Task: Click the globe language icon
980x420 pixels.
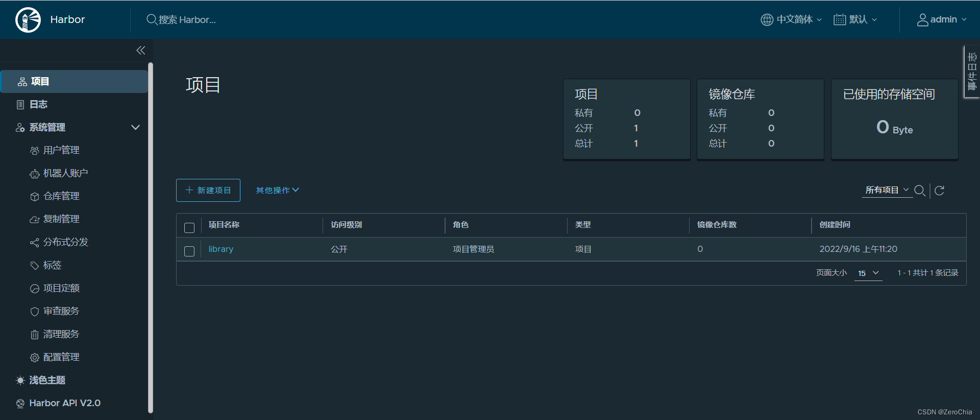Action: (767, 19)
